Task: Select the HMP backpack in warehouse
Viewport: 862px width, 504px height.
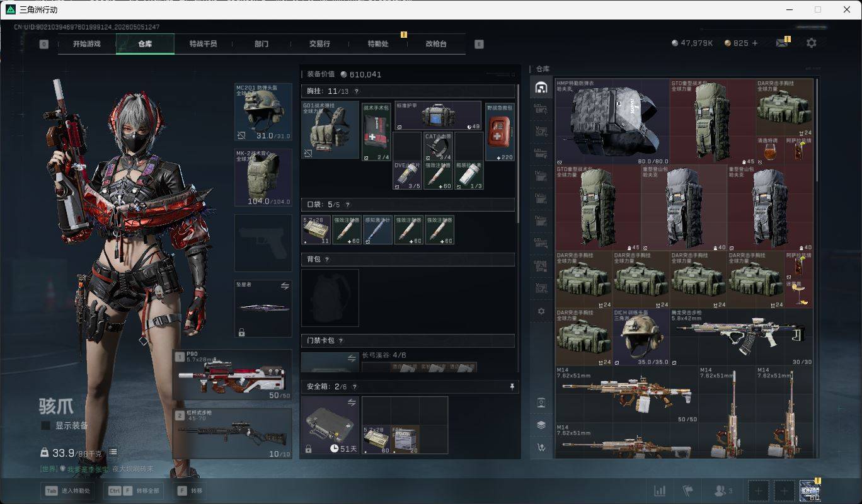Action: coord(612,122)
